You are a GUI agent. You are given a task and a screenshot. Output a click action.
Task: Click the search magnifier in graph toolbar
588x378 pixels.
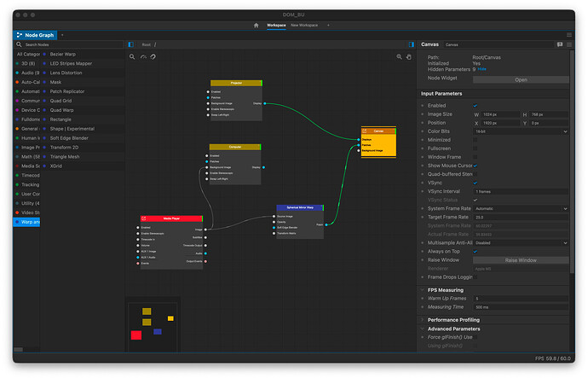(x=132, y=56)
